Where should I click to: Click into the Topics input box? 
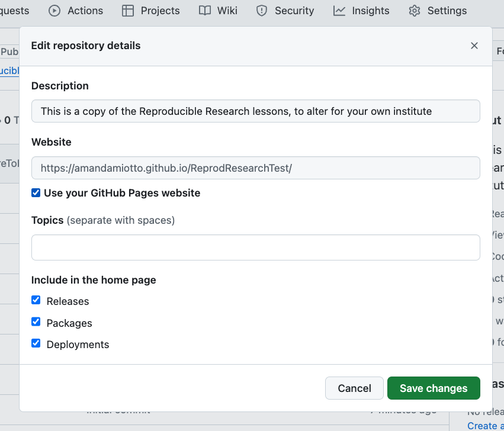point(255,247)
